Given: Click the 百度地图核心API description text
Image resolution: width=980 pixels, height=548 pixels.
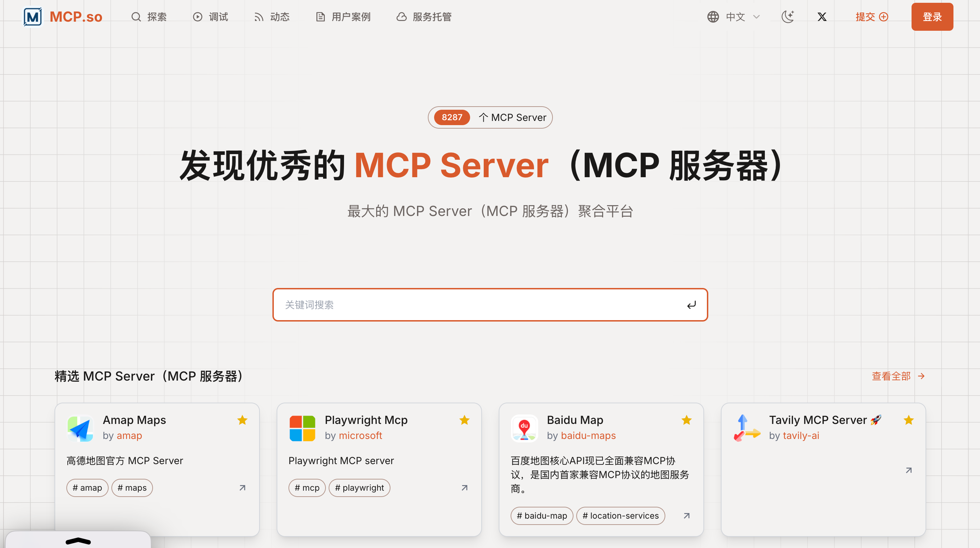Looking at the screenshot, I should [x=600, y=475].
